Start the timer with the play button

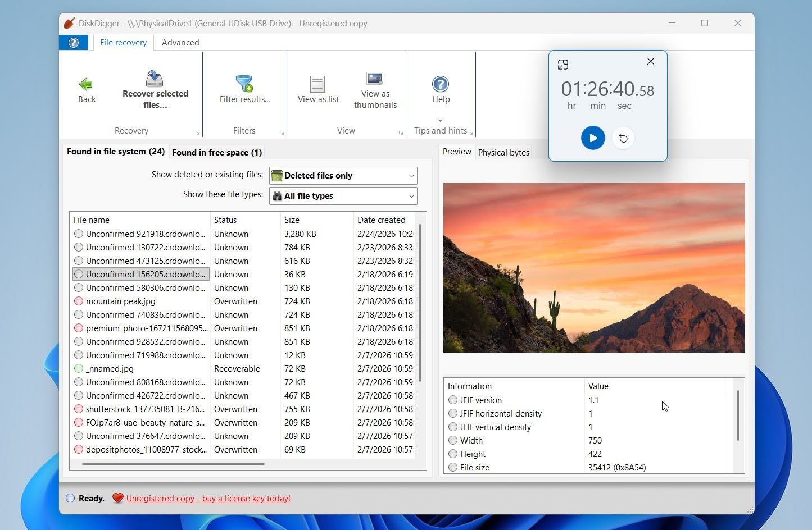593,138
